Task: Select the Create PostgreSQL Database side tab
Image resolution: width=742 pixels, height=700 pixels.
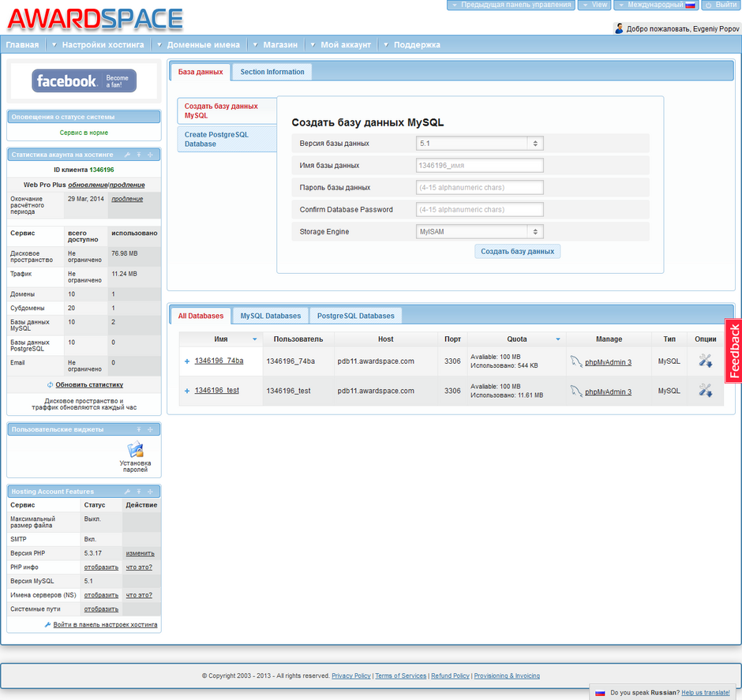Action: click(x=227, y=139)
